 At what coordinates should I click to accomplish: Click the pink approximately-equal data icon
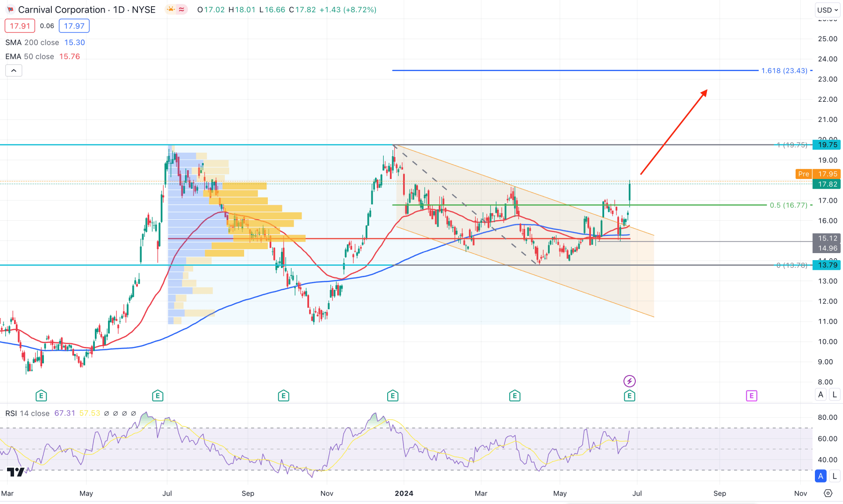[181, 10]
